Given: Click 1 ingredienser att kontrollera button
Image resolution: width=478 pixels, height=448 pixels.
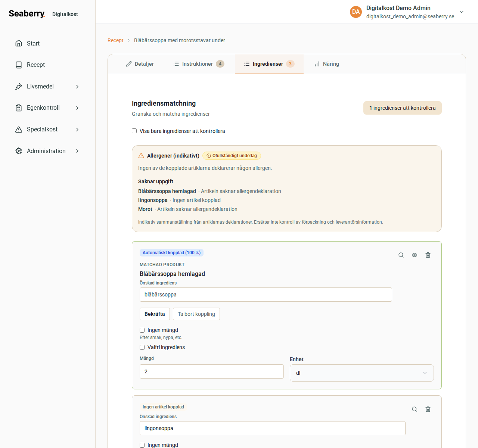Looking at the screenshot, I should [403, 108].
